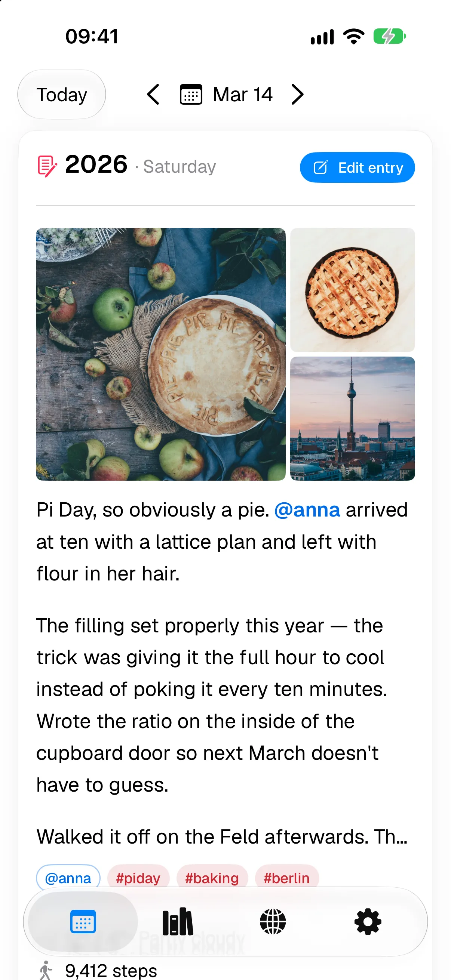The image size is (451, 980).
Task: Go to previous day with left chevron
Action: (153, 94)
